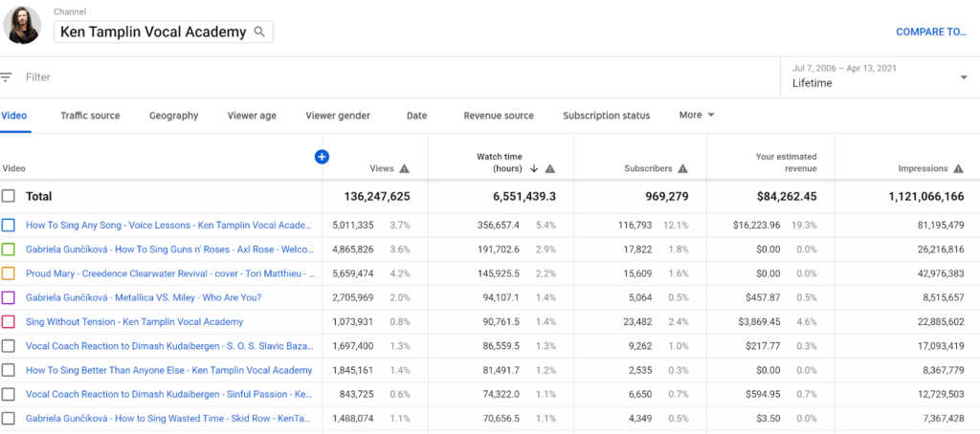Sort by the Views column header
Viewport: 980px width, 434px height.
point(381,168)
